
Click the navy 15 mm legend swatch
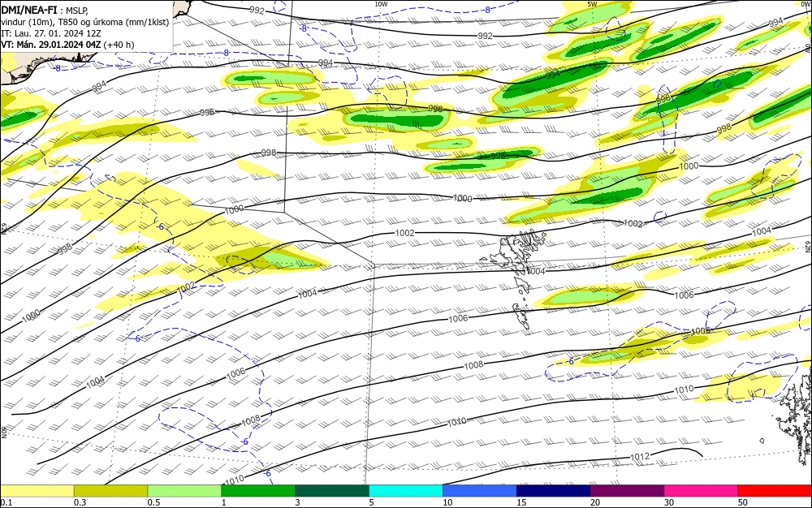(554, 491)
